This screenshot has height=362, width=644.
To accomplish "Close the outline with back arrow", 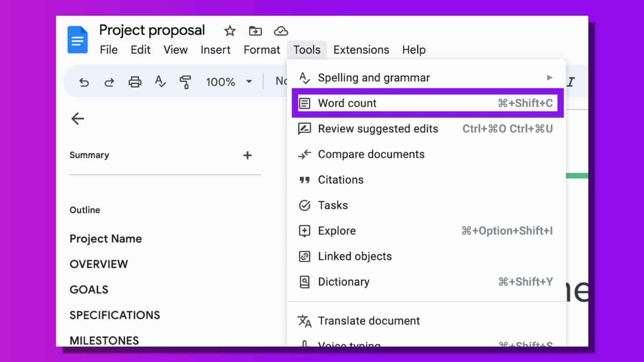I will click(78, 119).
